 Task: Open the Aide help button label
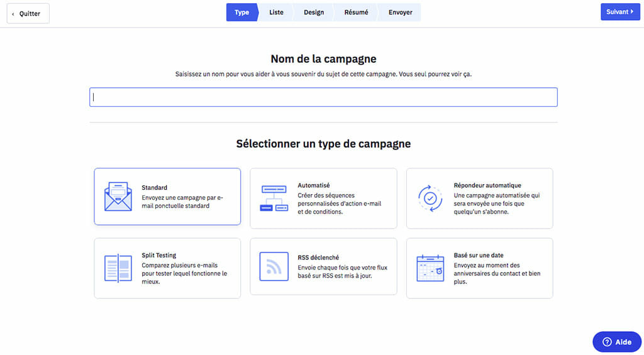click(x=623, y=342)
